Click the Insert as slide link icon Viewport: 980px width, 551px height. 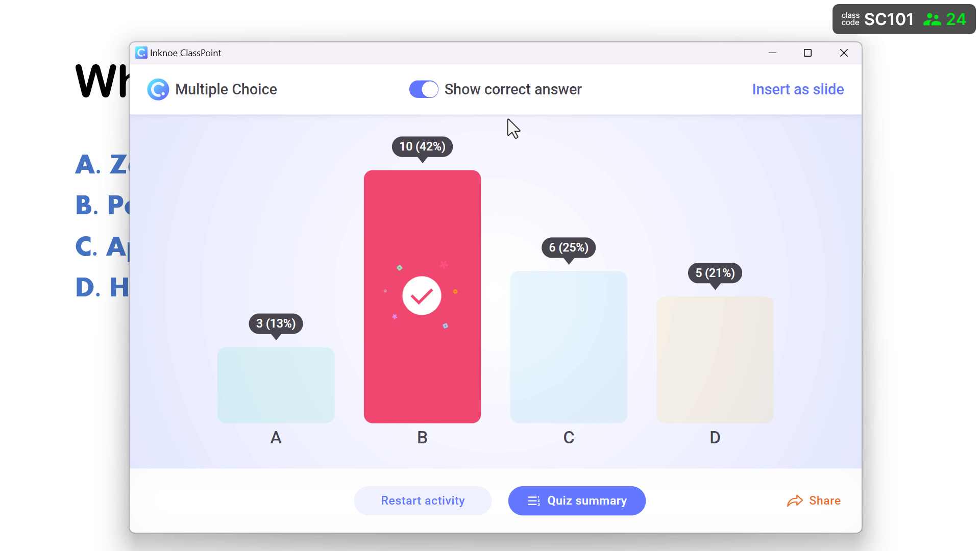point(798,89)
